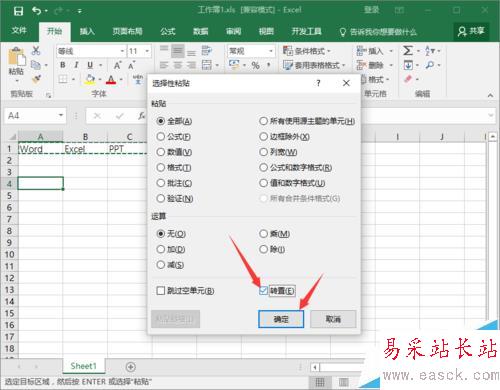Screen dimensions: 500x390
Task: Click the Page Layout view icon in status bar
Action: (343, 382)
